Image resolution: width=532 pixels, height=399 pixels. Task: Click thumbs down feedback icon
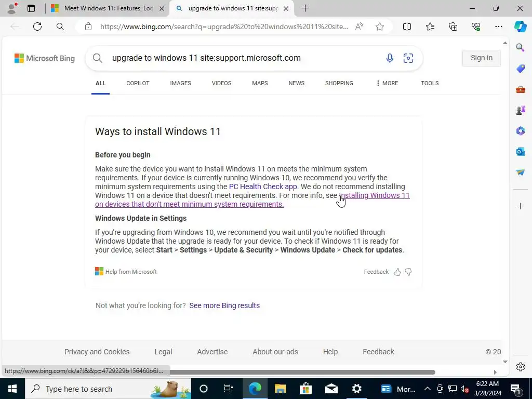408,272
